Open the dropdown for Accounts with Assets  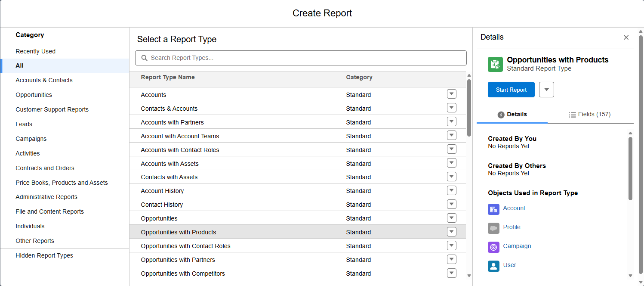pos(451,162)
